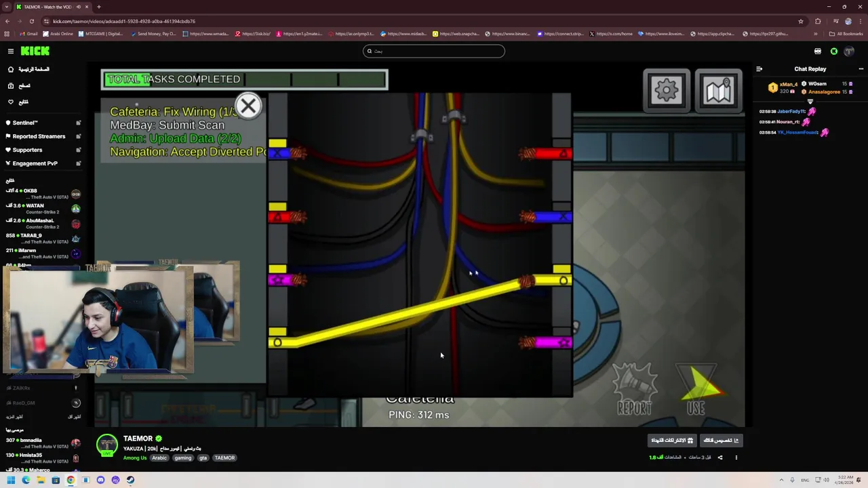Click the total tasks completed progress bar

coord(244,79)
